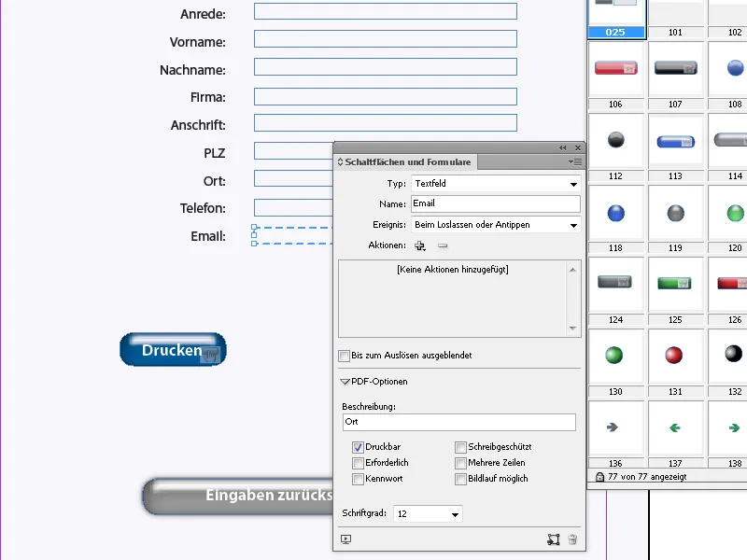Click the Drucken button
The width and height of the screenshot is (747, 560).
(172, 349)
